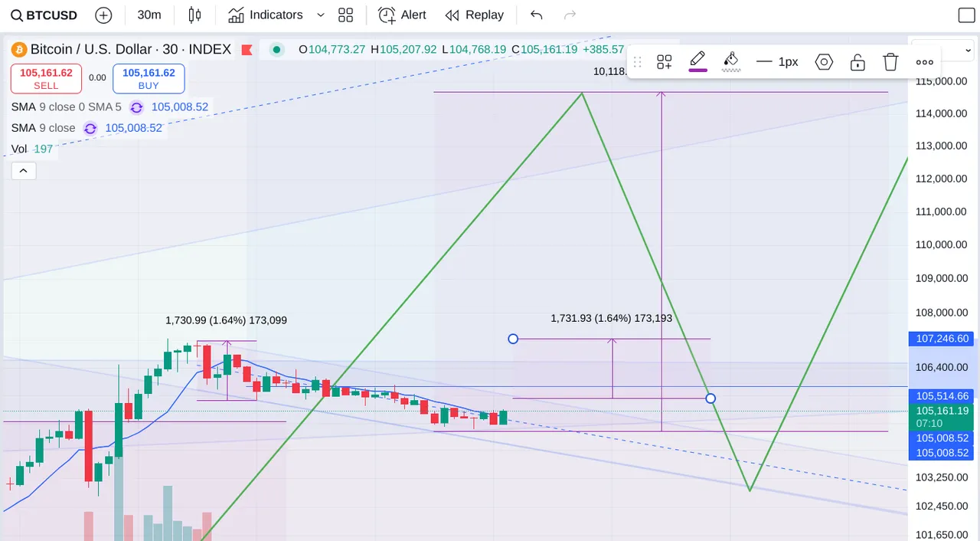
Task: Open the Indicators menu
Action: pos(266,15)
